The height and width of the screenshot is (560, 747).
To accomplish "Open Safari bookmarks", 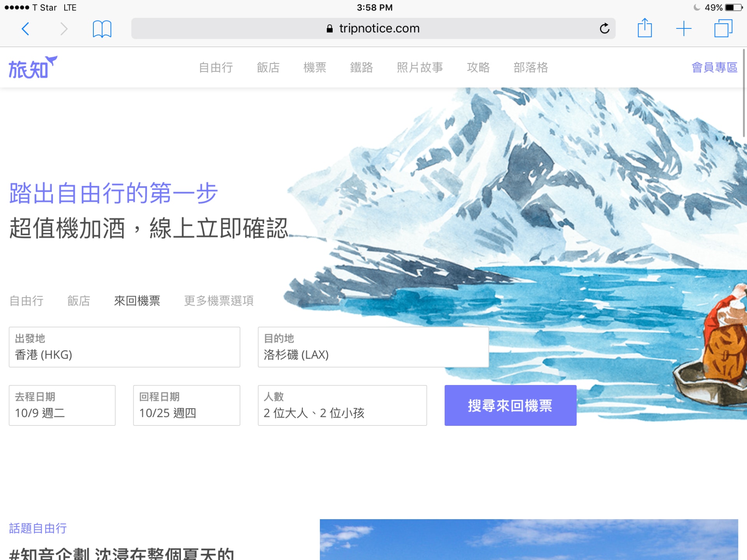I will 102,28.
